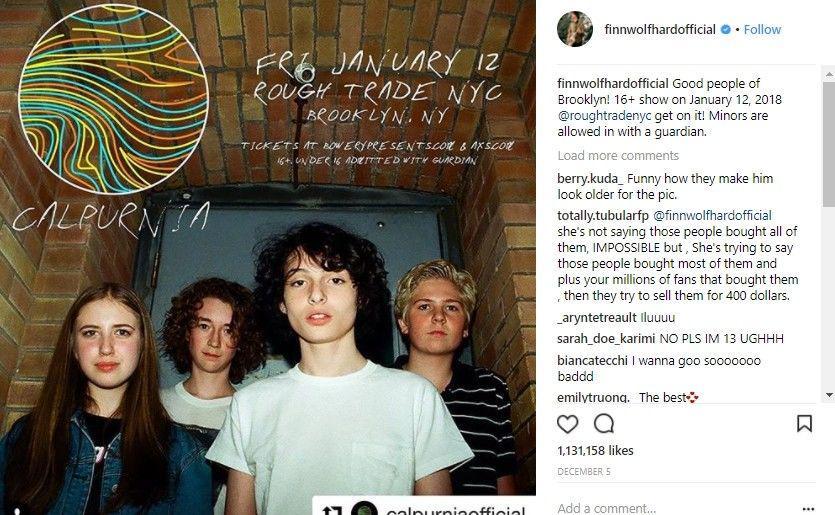Image resolution: width=835 pixels, height=515 pixels.
Task: Open comments with the speech bubble icon
Action: pyautogui.click(x=604, y=424)
